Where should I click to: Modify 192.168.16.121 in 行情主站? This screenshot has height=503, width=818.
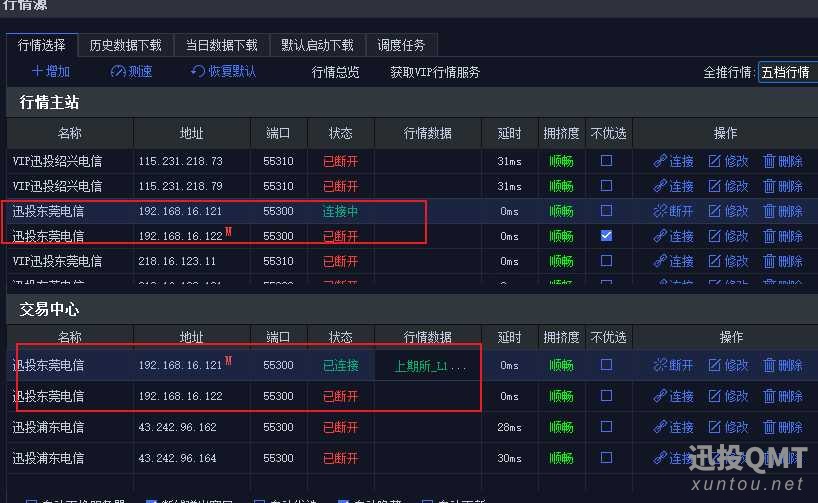728,211
